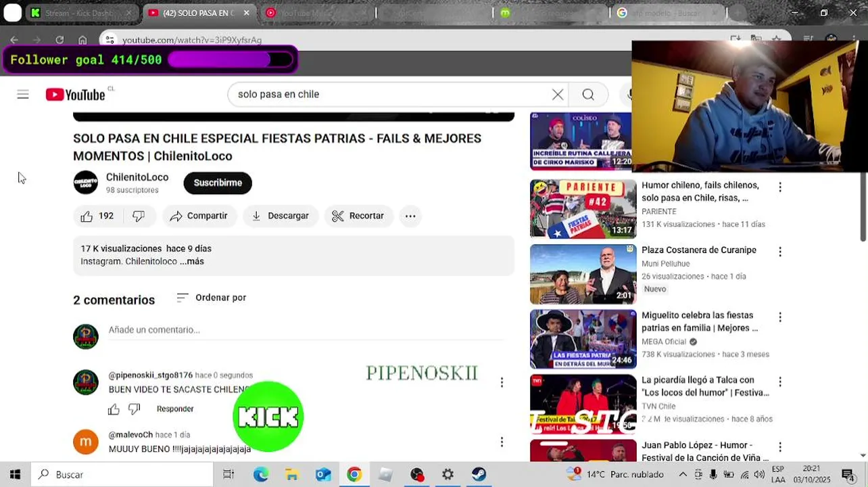Clear the search text with X icon
Screen dimensions: 868x487
pos(558,95)
